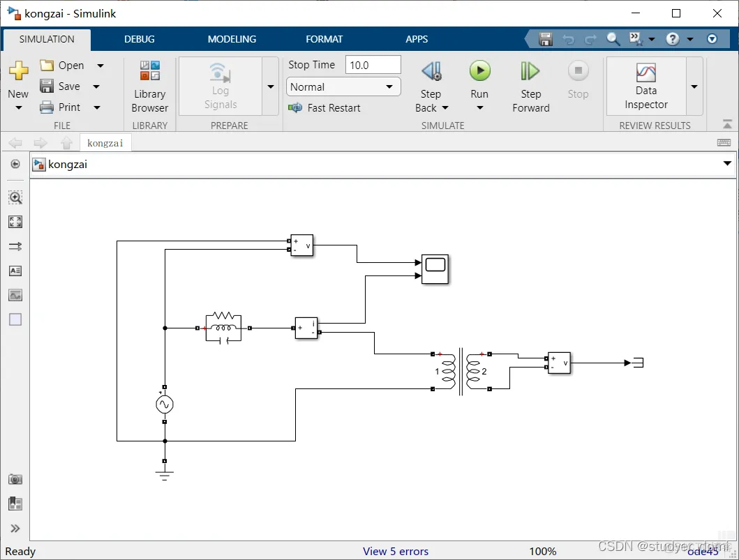This screenshot has height=560, width=739.
Task: Expand the model path dropdown arrow
Action: click(x=727, y=163)
